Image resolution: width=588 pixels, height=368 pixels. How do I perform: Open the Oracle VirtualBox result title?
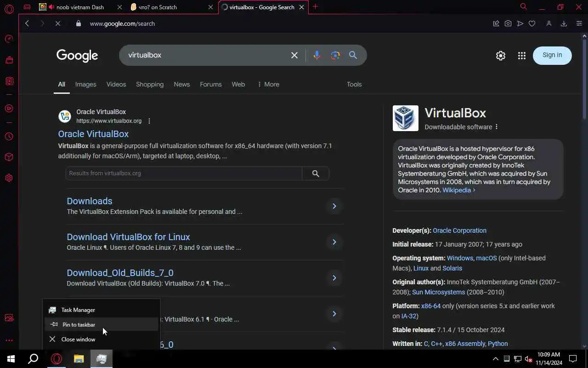click(x=93, y=134)
